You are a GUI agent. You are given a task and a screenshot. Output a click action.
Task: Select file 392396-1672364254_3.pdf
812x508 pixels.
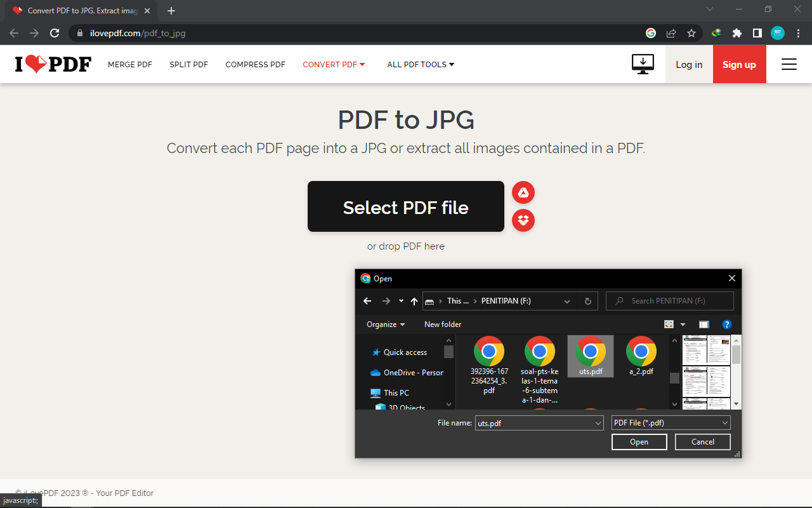pos(489,366)
